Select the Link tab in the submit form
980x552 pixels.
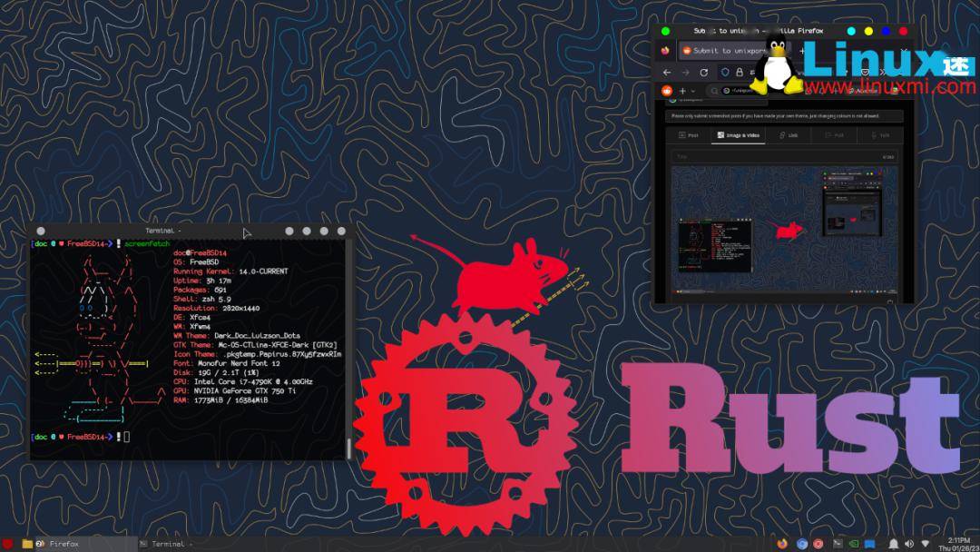click(x=789, y=135)
